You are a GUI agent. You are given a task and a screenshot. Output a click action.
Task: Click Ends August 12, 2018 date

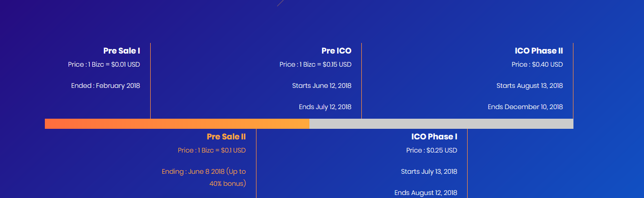coord(426,192)
